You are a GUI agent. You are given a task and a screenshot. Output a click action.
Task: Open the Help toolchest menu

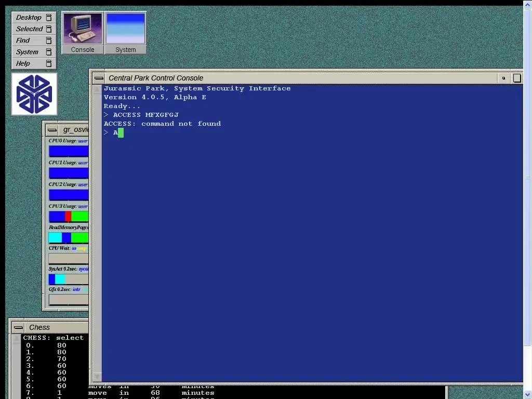click(x=34, y=63)
